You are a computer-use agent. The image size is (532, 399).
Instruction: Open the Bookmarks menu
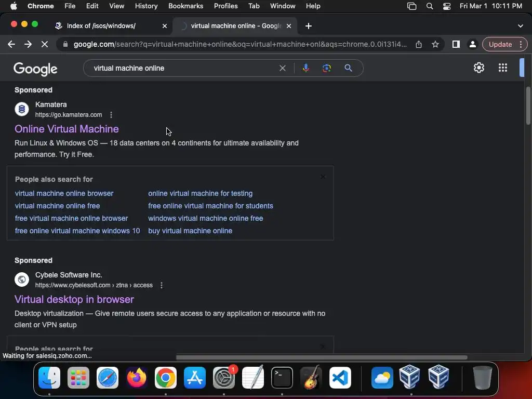tap(185, 6)
